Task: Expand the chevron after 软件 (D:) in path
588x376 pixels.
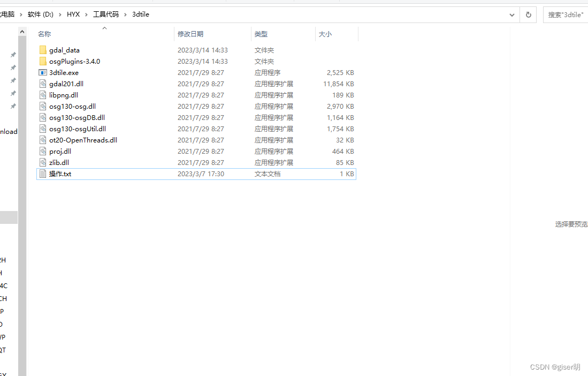Action: (x=60, y=14)
